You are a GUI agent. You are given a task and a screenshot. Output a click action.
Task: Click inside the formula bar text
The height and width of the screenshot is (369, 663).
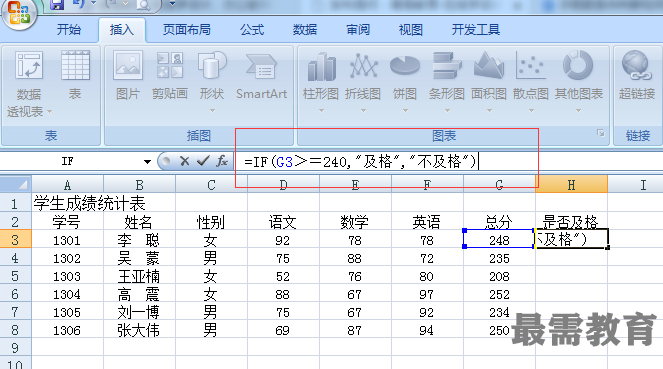pos(360,161)
